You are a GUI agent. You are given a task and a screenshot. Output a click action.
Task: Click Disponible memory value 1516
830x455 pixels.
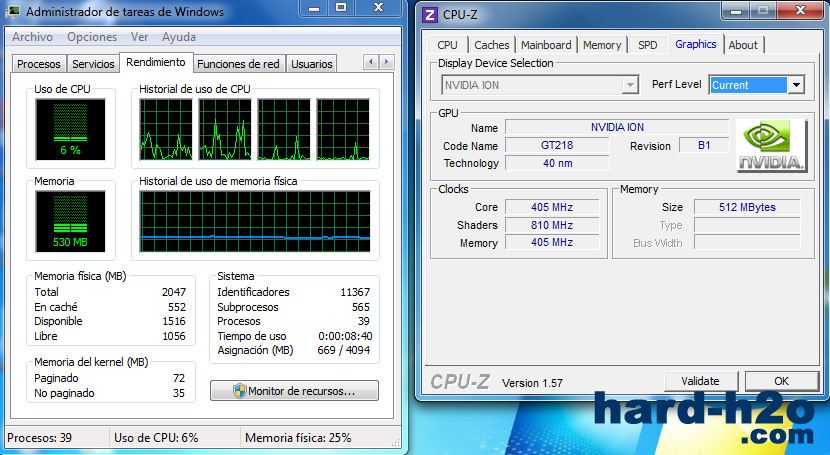(x=174, y=321)
